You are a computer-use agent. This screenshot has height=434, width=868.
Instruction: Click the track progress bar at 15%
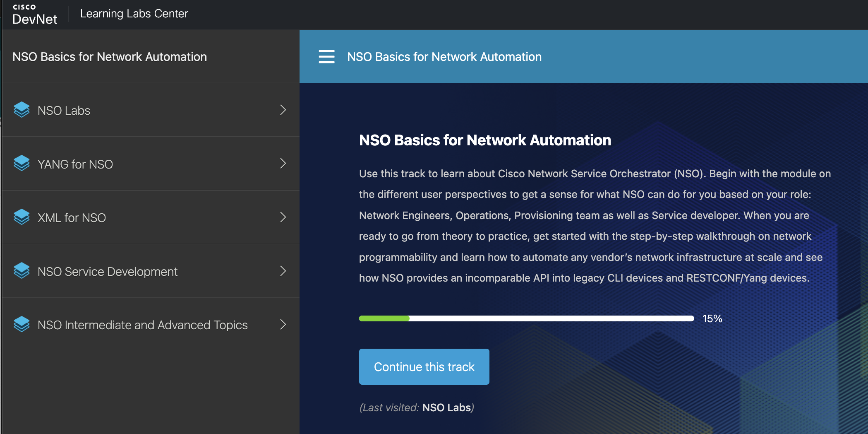(525, 318)
